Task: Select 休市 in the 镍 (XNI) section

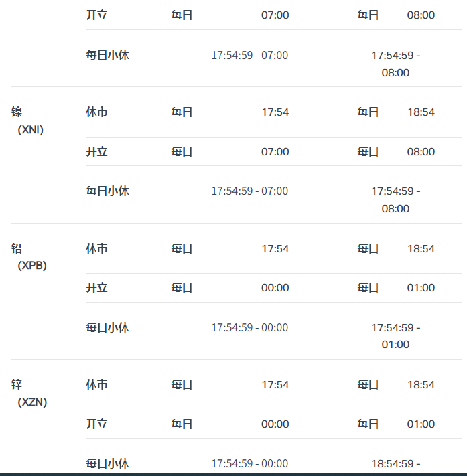Action: tap(96, 112)
